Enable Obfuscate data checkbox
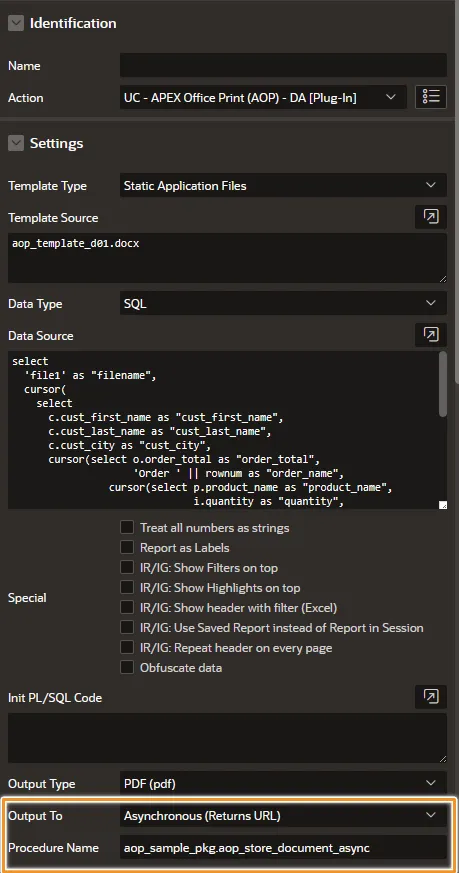The height and width of the screenshot is (873, 459). (127, 667)
